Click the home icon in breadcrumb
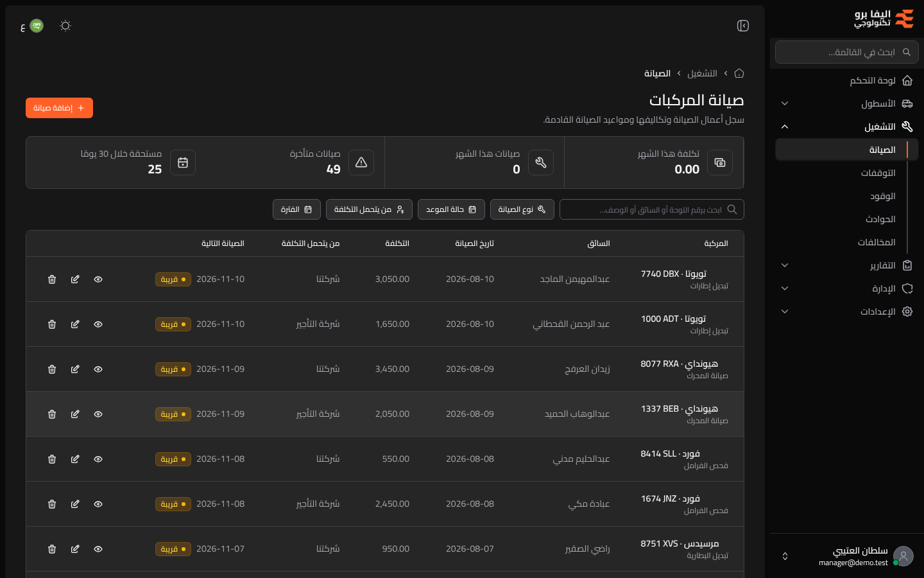 pos(739,73)
